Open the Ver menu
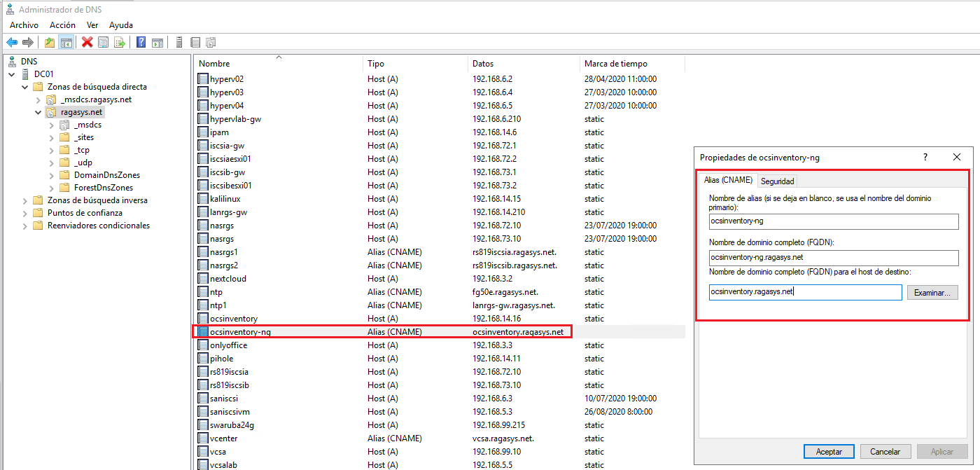980x470 pixels. coord(92,25)
